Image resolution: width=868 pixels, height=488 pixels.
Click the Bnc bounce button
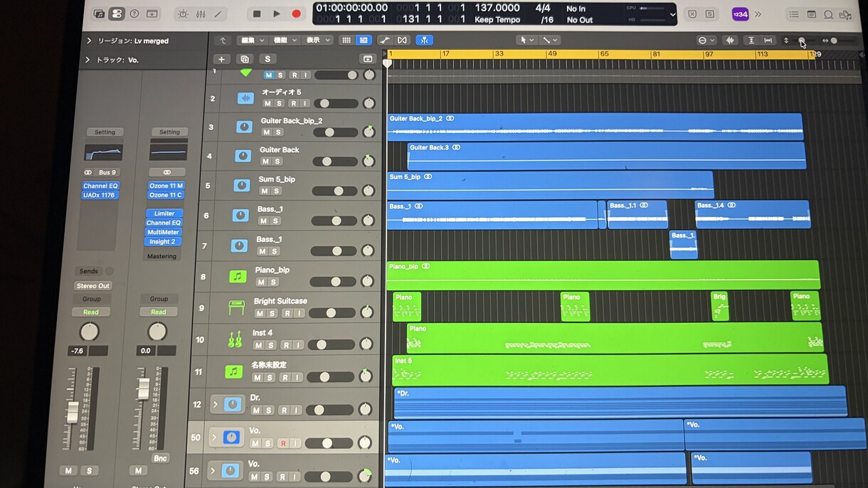tap(160, 458)
